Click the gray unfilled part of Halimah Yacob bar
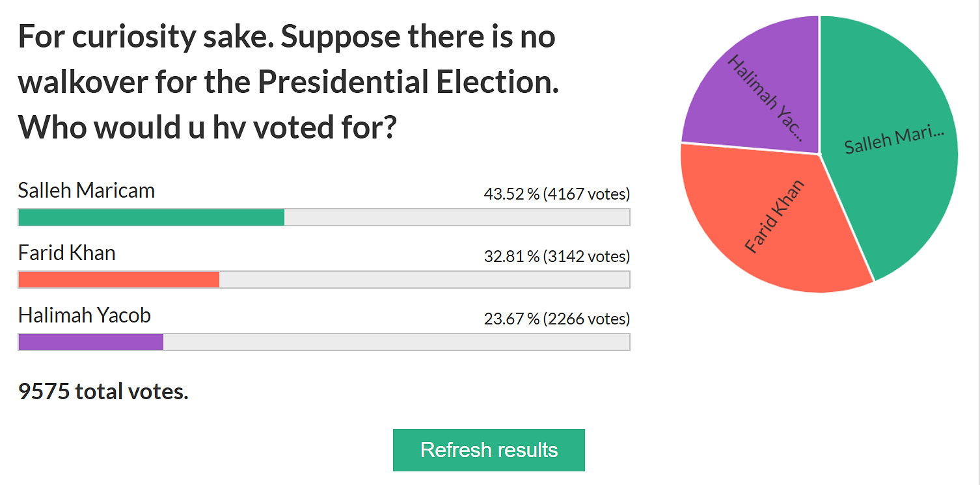Viewport: 980px width, 485px height. pos(396,342)
